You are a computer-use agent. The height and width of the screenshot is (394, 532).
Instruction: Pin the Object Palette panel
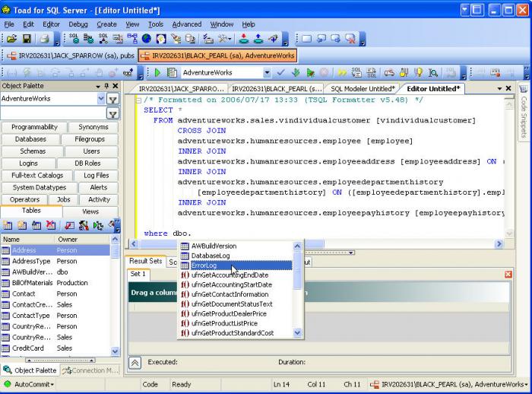106,86
